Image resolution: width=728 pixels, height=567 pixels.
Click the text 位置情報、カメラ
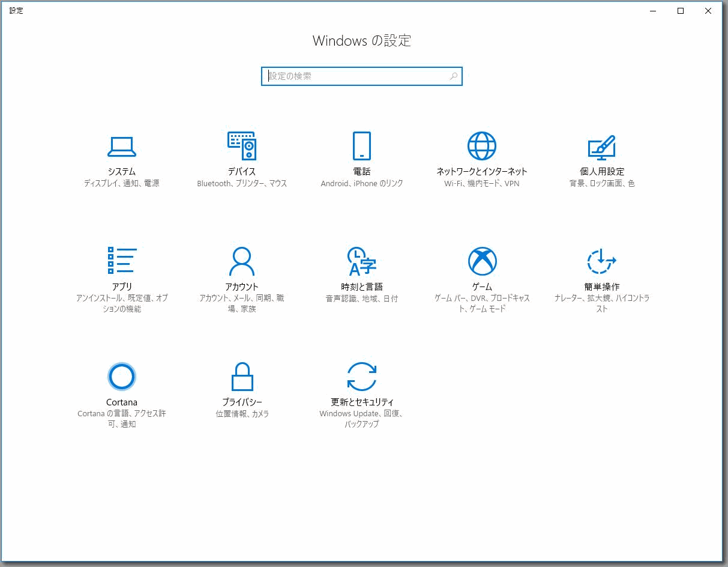242,414
